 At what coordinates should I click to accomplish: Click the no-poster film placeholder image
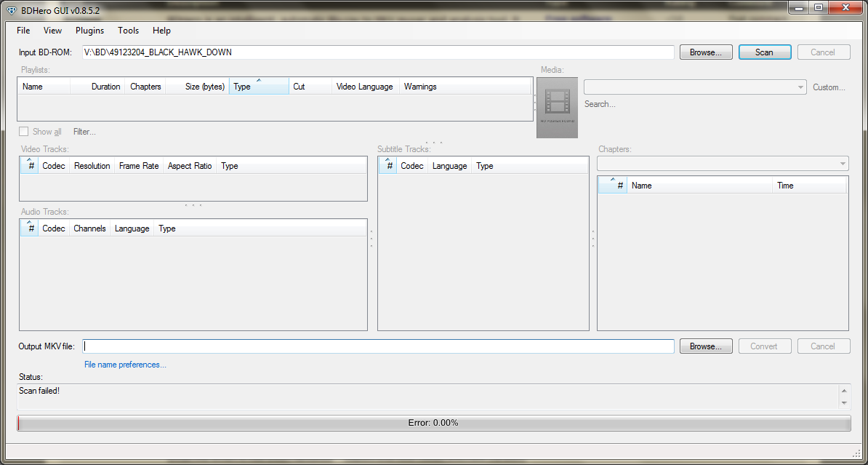[557, 108]
